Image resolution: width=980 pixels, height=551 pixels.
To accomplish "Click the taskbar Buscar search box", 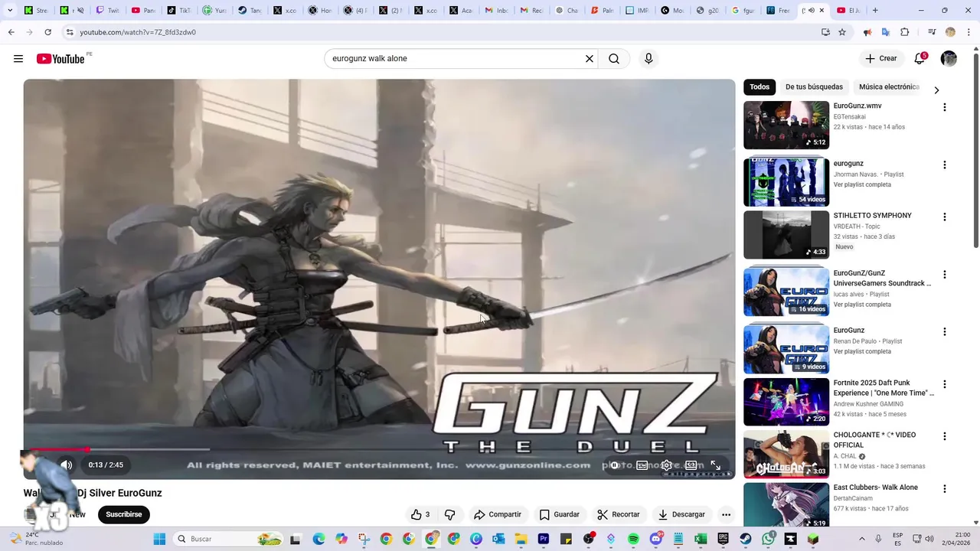I will [228, 539].
